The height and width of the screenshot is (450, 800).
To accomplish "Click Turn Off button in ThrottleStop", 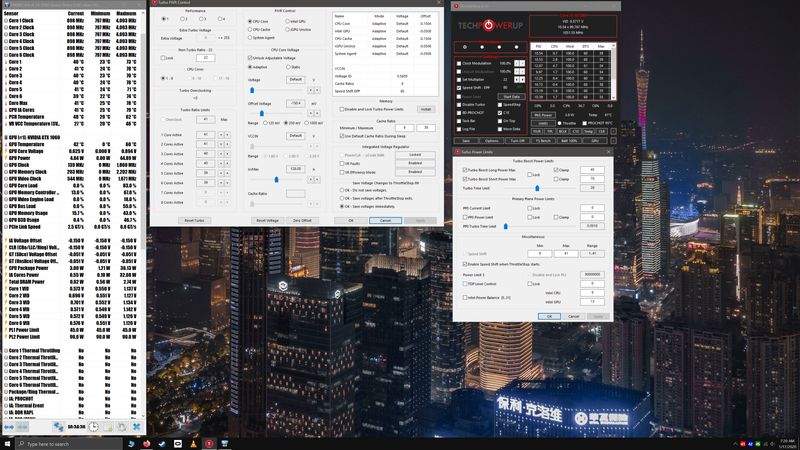I will tap(517, 141).
